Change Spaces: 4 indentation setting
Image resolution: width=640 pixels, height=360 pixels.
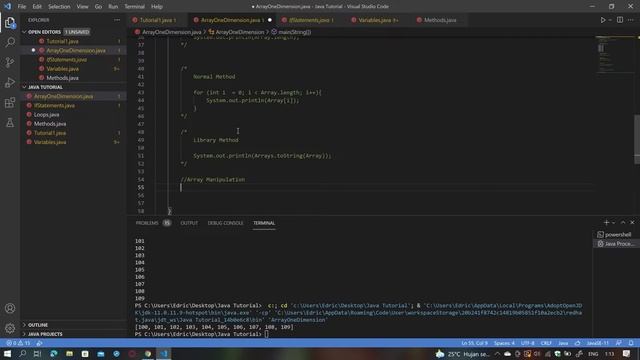tap(504, 343)
